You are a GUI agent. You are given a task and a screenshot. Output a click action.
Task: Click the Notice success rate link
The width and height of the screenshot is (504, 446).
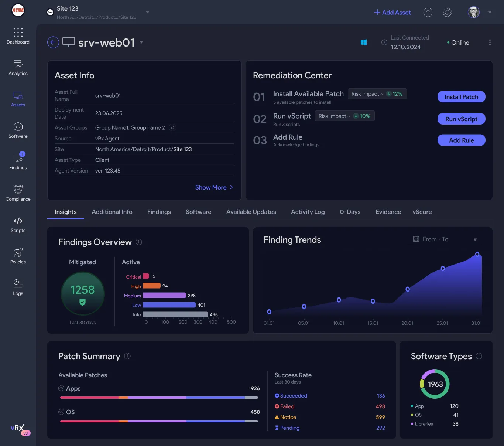pyautogui.click(x=285, y=417)
